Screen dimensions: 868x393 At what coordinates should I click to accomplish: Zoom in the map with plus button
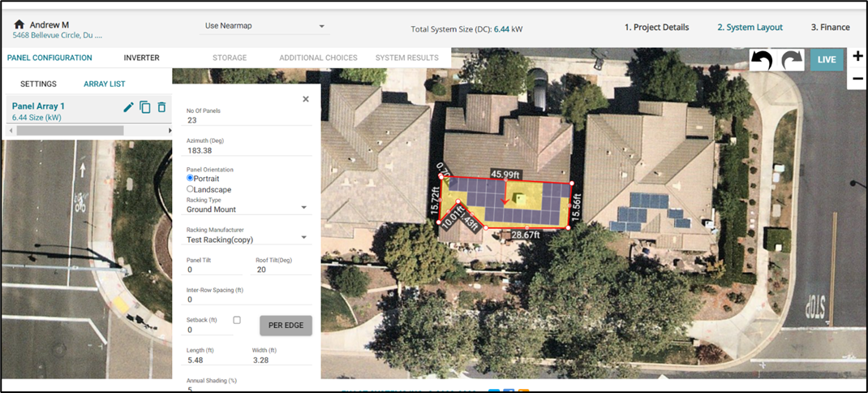click(857, 57)
